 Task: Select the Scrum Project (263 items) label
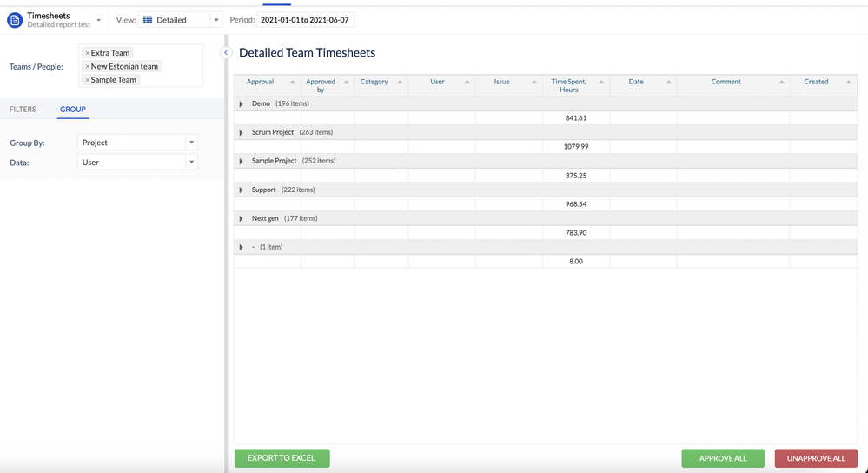point(292,132)
